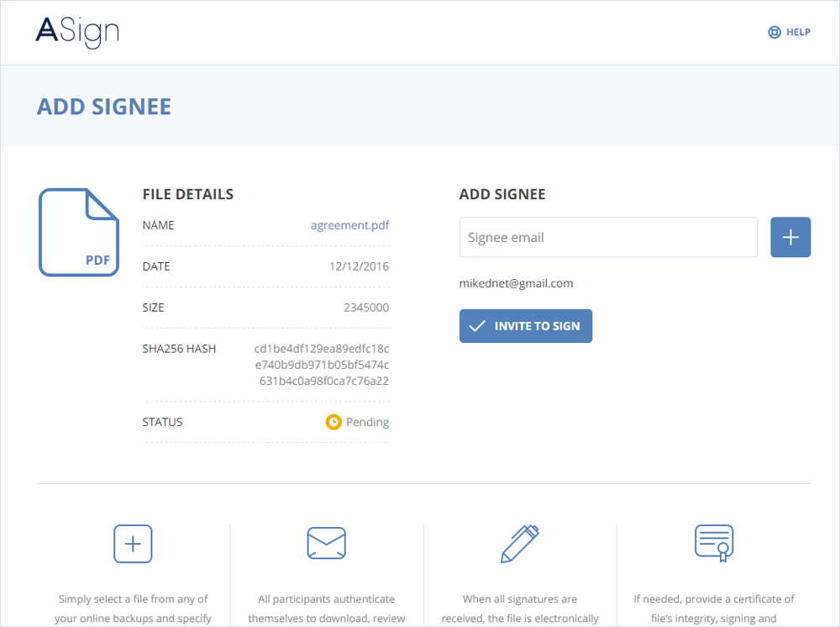Click the pencil signing icon
Image resolution: width=840 pixels, height=627 pixels.
(520, 544)
